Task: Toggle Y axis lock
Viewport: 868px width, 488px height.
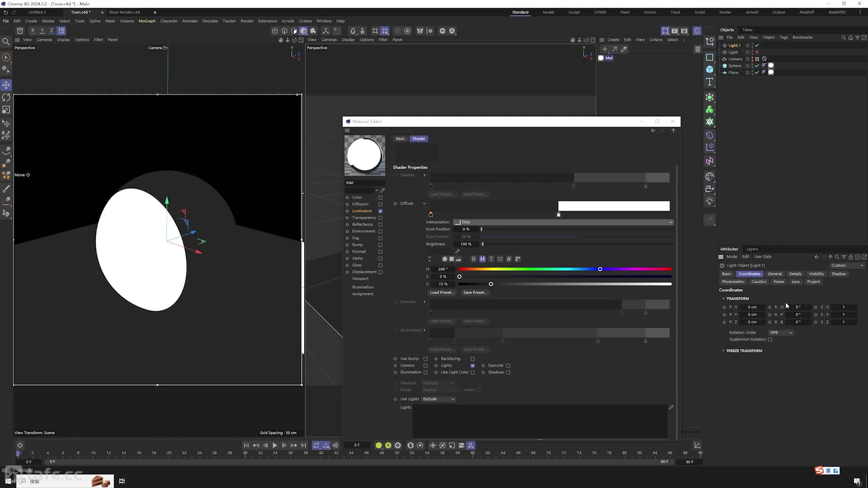Action: click(42, 31)
